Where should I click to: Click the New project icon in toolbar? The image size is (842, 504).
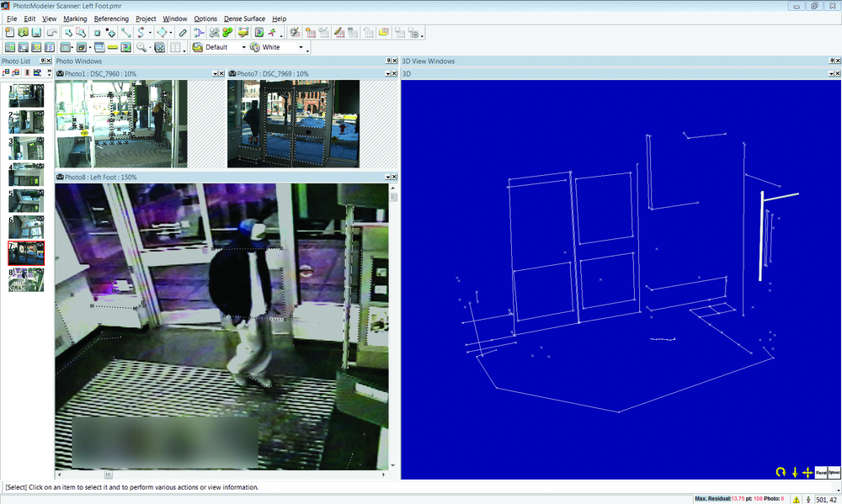tap(9, 32)
